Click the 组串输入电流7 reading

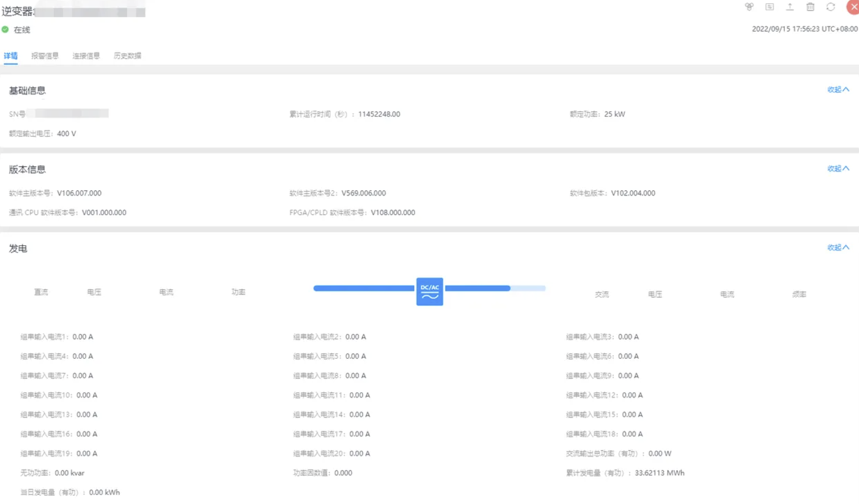point(57,375)
